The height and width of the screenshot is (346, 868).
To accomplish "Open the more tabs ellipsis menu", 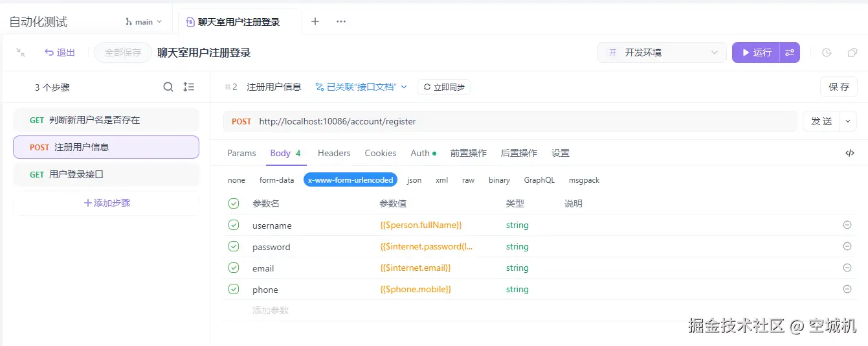I will (341, 21).
